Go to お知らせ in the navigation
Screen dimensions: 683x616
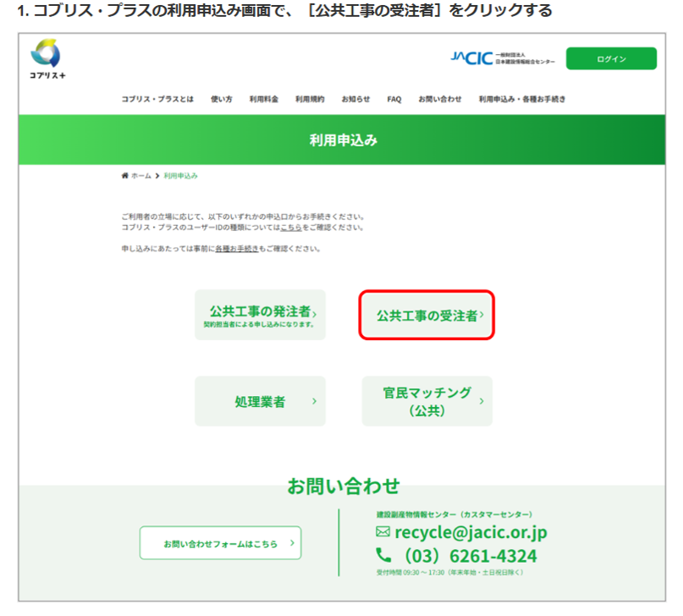[x=355, y=99]
